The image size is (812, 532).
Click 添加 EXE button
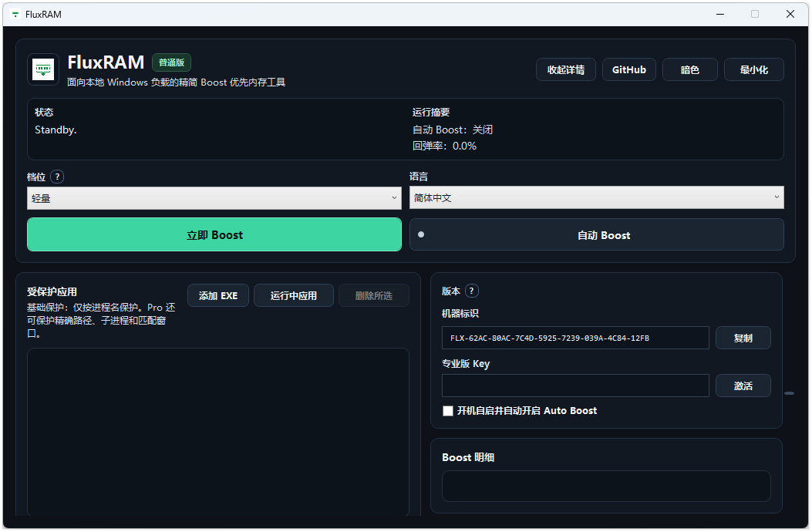[218, 296]
